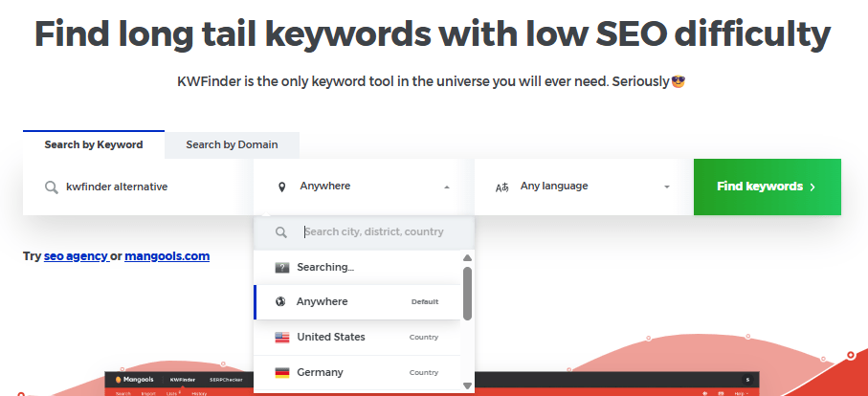This screenshot has width=868, height=396.
Task: Open the mangools.com suggestion link
Action: (167, 256)
